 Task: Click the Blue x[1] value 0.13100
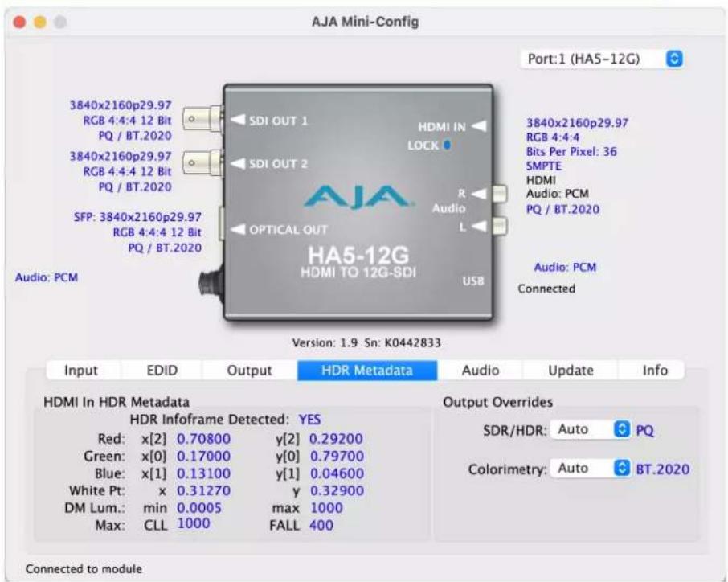pos(204,473)
